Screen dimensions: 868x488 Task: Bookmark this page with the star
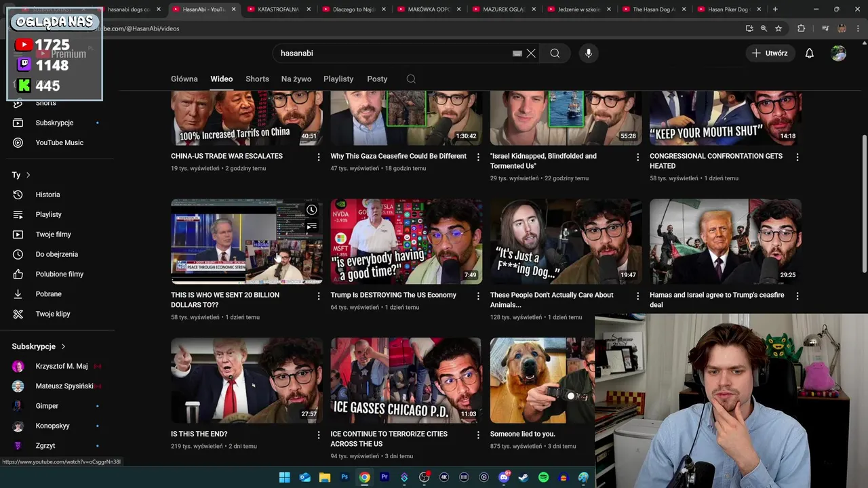click(x=778, y=28)
